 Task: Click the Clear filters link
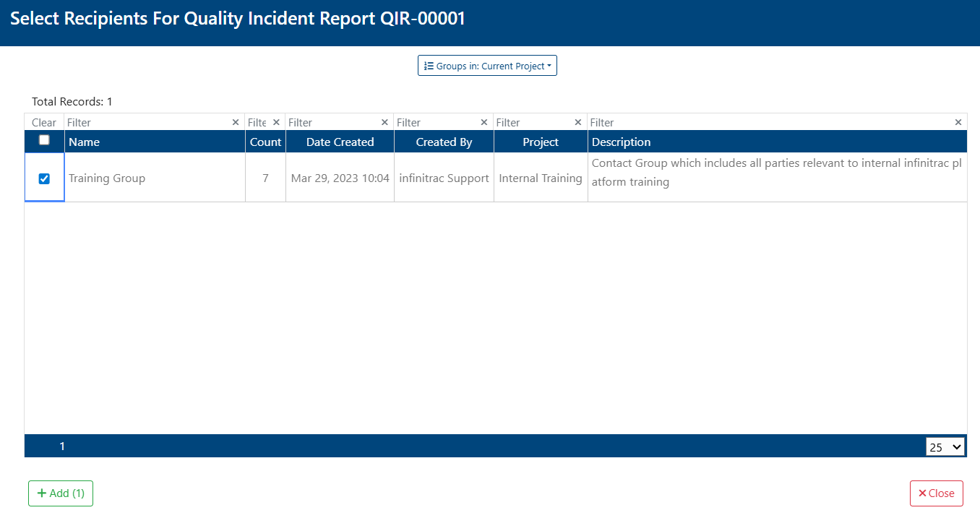pyautogui.click(x=44, y=123)
